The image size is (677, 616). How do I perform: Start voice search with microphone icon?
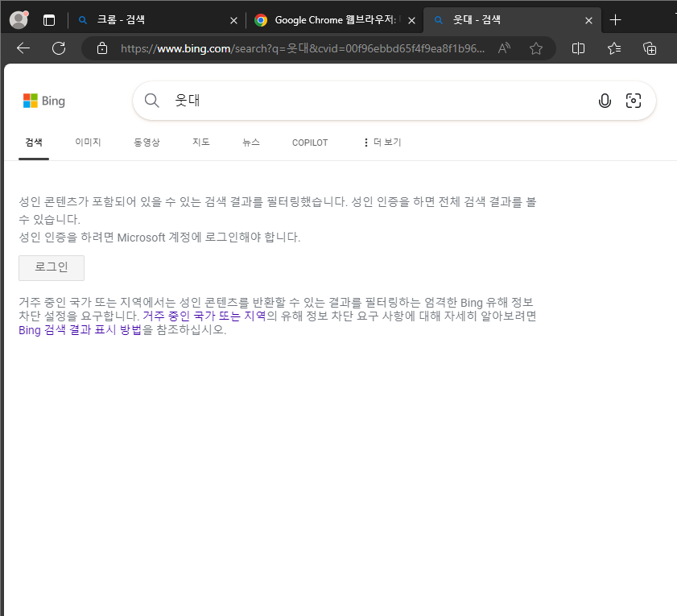point(605,101)
